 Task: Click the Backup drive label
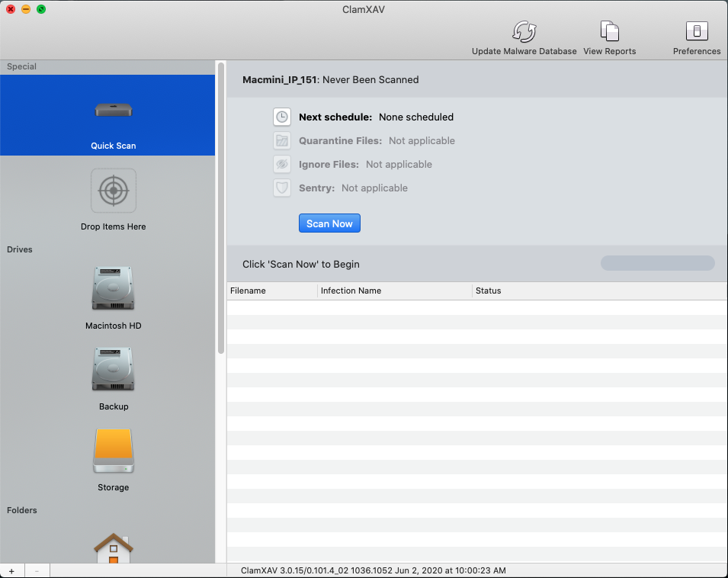[x=114, y=406]
